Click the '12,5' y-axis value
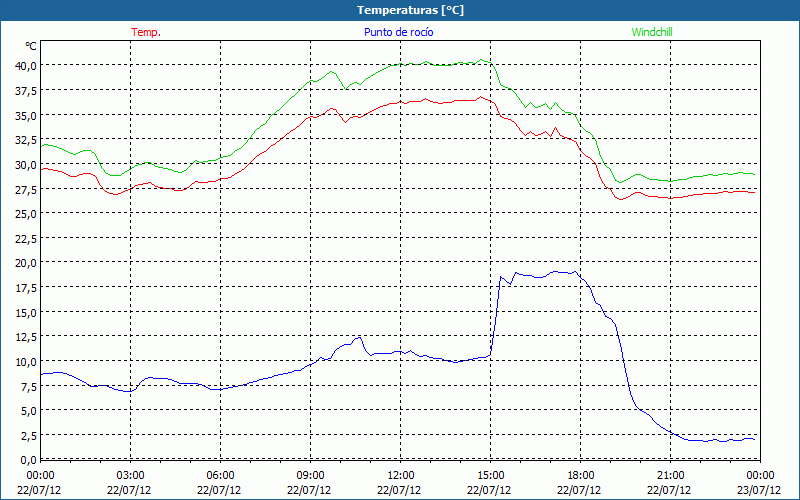The height and width of the screenshot is (500, 800). 26,337
